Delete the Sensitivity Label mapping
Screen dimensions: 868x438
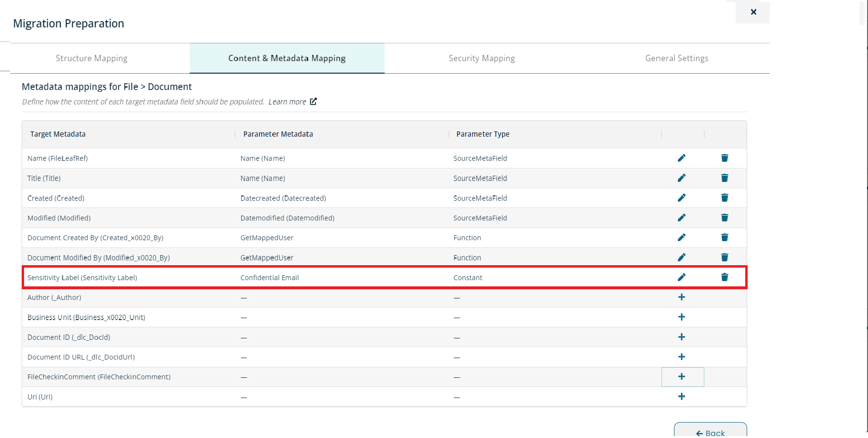(x=725, y=277)
